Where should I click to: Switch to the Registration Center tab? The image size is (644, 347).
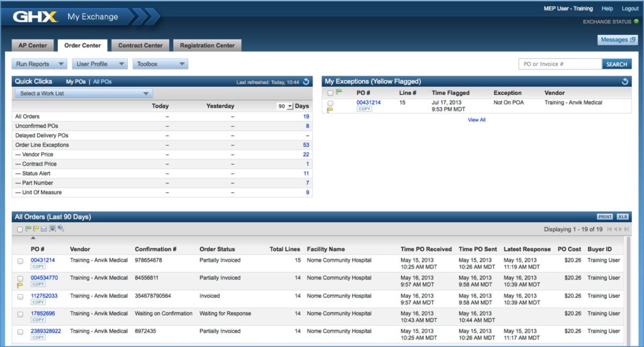207,45
